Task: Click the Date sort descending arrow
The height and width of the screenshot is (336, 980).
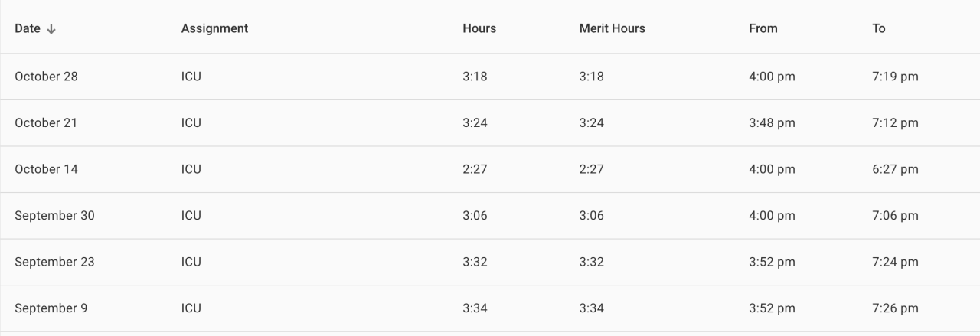Action: [52, 29]
